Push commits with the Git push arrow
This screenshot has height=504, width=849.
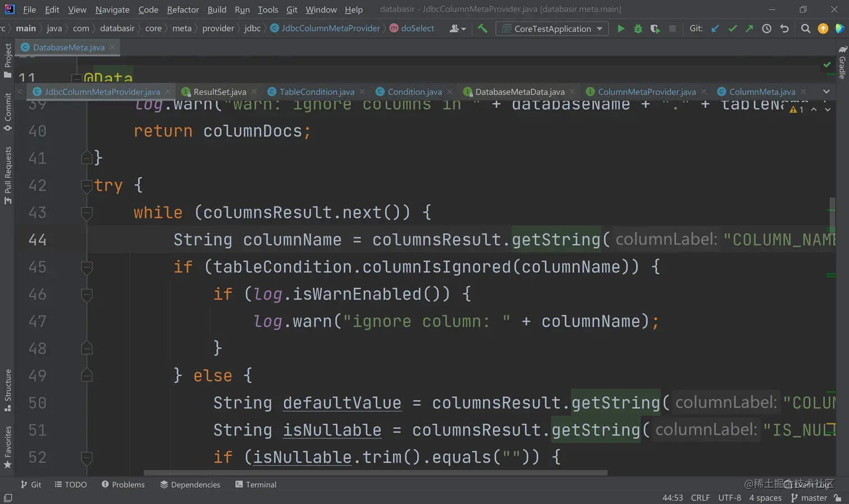coord(749,29)
